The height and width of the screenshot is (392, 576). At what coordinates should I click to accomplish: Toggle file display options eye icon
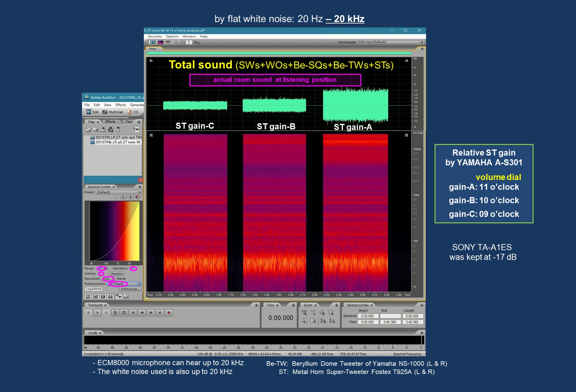(x=136, y=130)
